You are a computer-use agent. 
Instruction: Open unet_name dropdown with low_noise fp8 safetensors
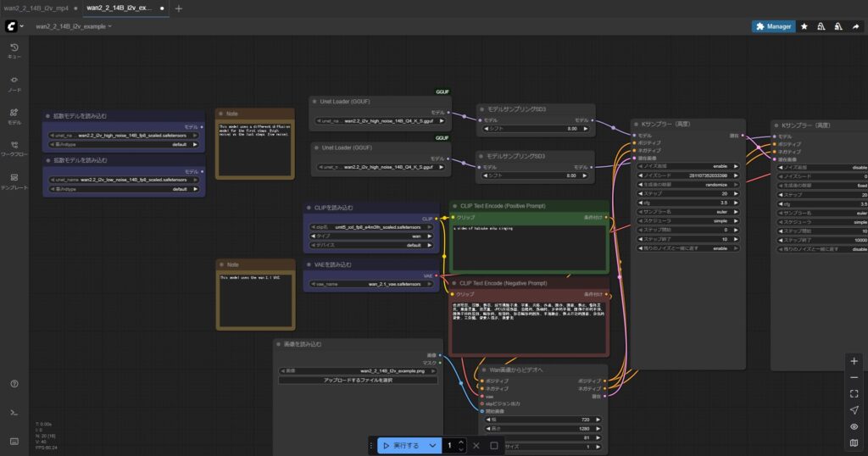124,180
